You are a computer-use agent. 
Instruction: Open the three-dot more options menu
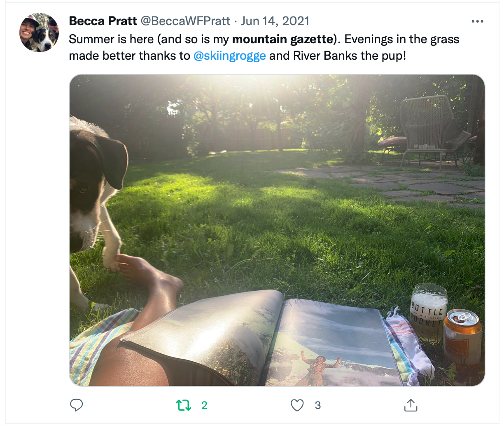(477, 21)
